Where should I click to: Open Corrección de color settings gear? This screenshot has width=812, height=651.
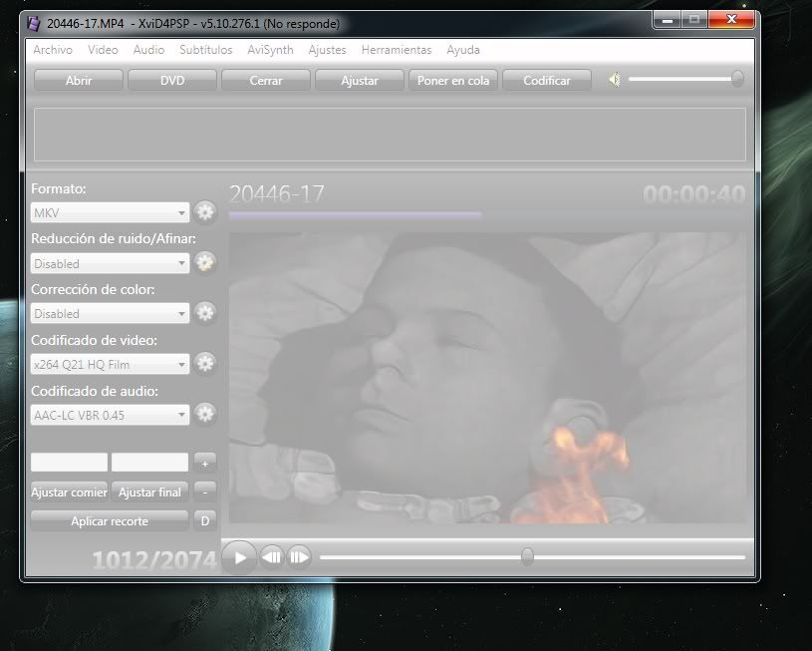point(205,313)
